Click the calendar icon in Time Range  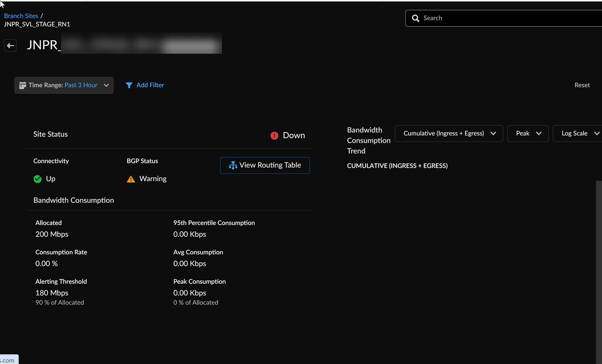(22, 85)
